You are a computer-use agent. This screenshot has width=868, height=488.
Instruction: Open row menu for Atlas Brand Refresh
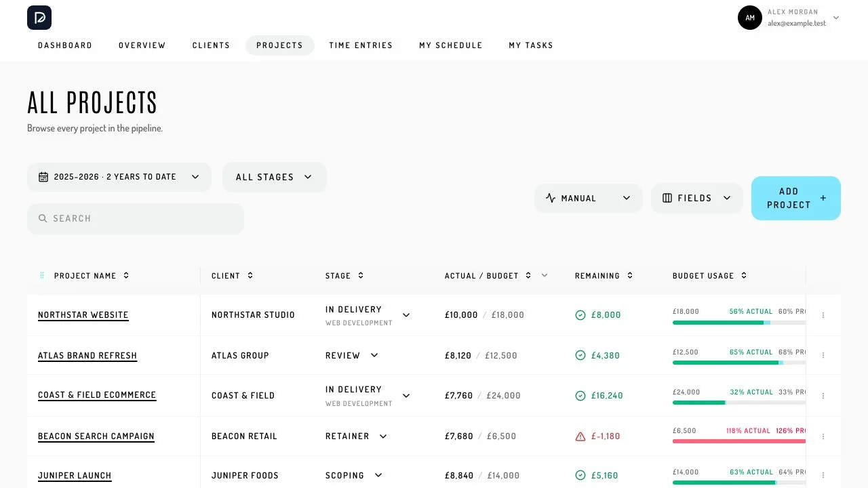tap(823, 355)
